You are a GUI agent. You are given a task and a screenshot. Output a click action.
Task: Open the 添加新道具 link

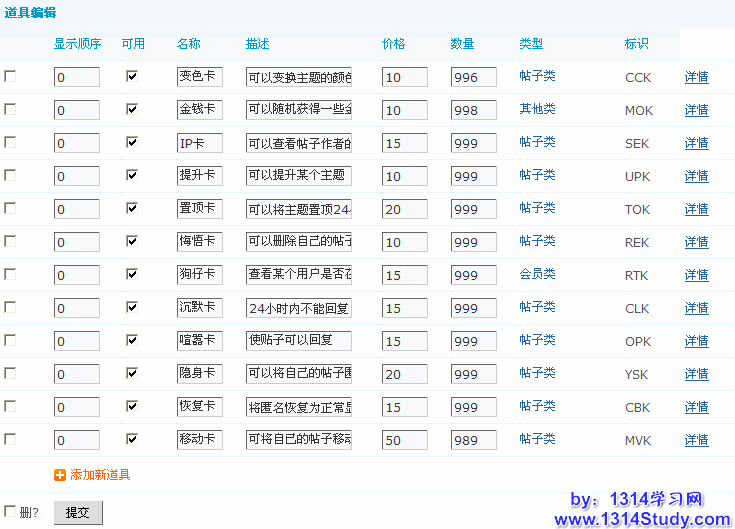click(x=100, y=475)
